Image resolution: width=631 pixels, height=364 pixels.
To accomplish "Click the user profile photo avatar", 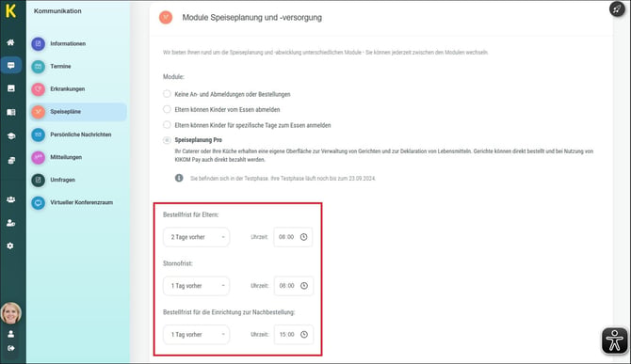I will click(11, 313).
